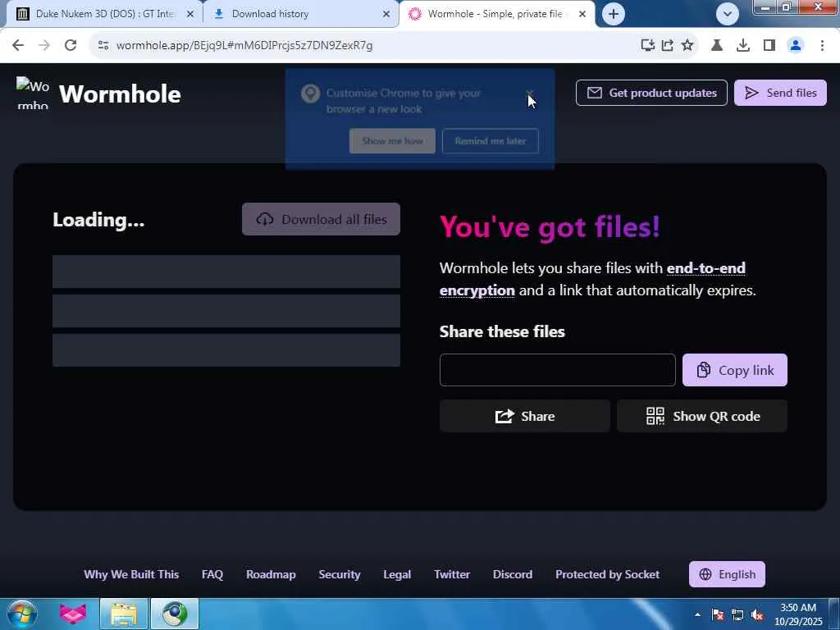Open the tab search dropdown arrow
The width and height of the screenshot is (840, 630).
pyautogui.click(x=727, y=14)
